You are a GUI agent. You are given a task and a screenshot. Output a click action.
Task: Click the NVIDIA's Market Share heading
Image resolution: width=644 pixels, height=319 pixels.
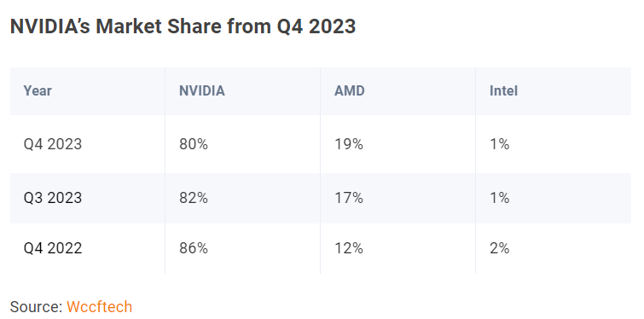point(183,26)
